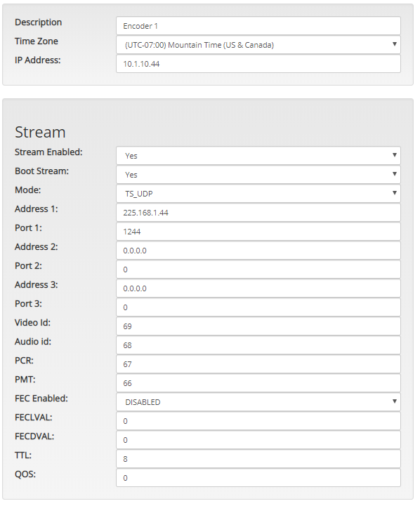Click the FECLVAL input field

[x=258, y=421]
